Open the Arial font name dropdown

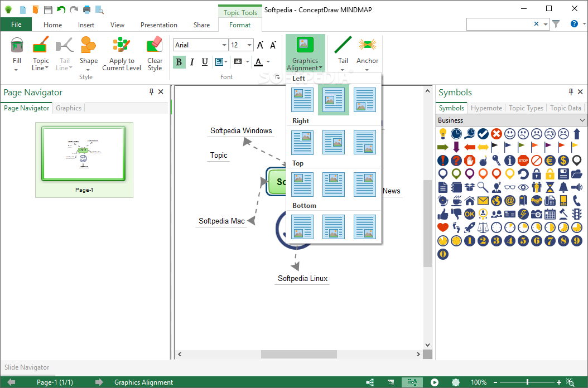pyautogui.click(x=224, y=45)
